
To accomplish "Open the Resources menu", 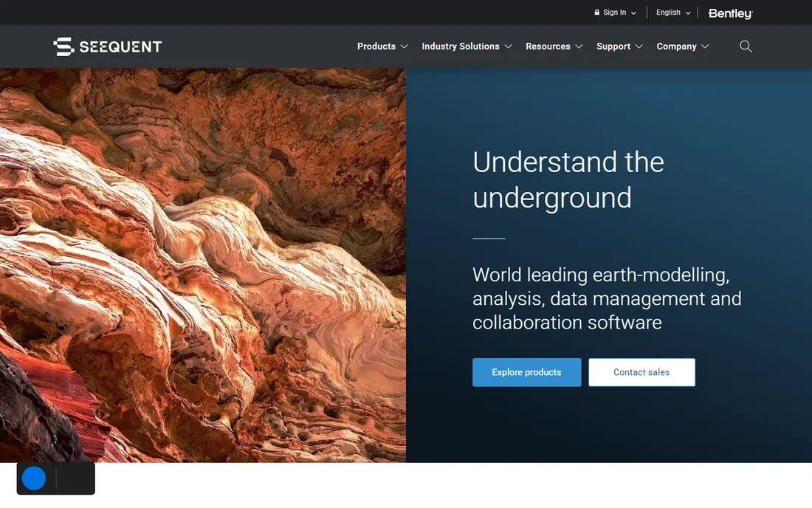I will pyautogui.click(x=548, y=47).
